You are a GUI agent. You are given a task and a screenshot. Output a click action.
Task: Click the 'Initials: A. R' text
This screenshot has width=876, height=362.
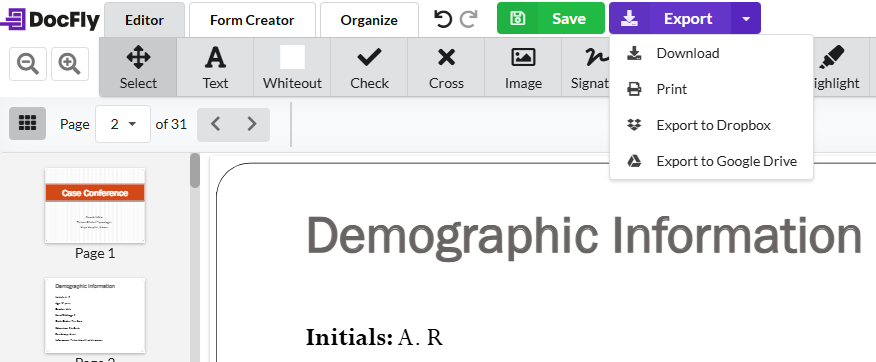point(374,337)
